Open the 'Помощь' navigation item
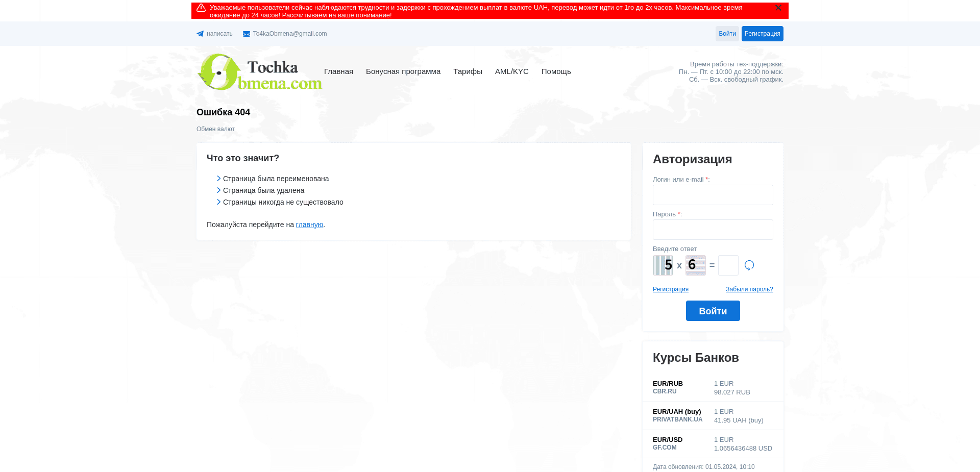The width and height of the screenshot is (980, 472). [556, 71]
